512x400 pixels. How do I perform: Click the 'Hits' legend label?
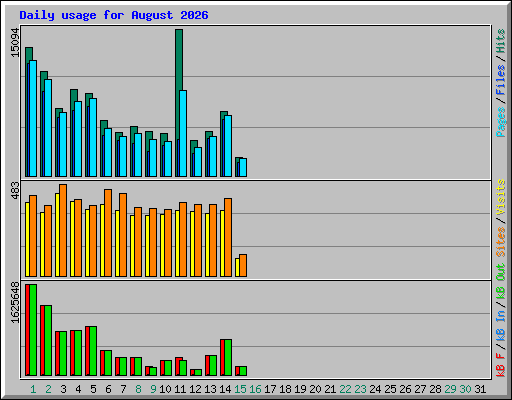pos(501,41)
